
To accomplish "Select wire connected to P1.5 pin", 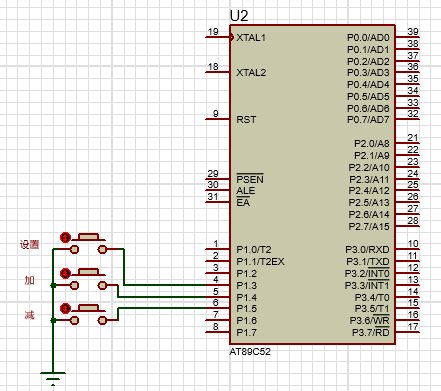I will tap(162, 308).
